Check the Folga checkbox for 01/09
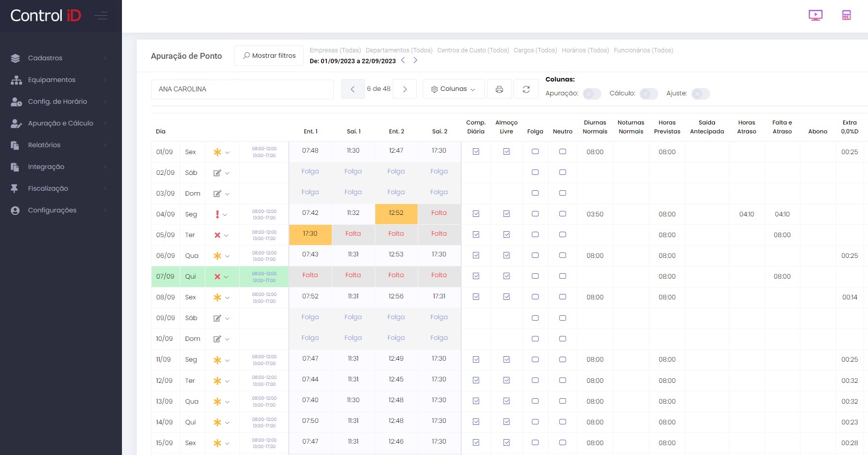Viewport: 868px width, 455px height. [535, 152]
